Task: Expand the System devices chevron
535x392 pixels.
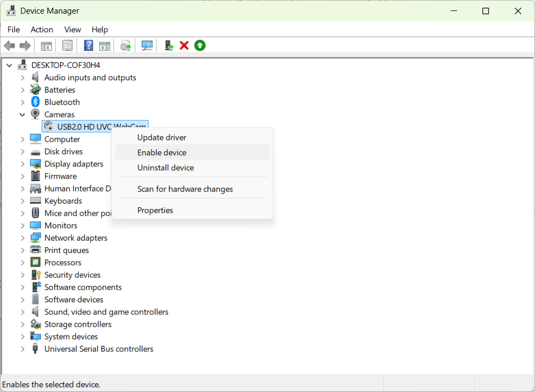Action: [22, 337]
